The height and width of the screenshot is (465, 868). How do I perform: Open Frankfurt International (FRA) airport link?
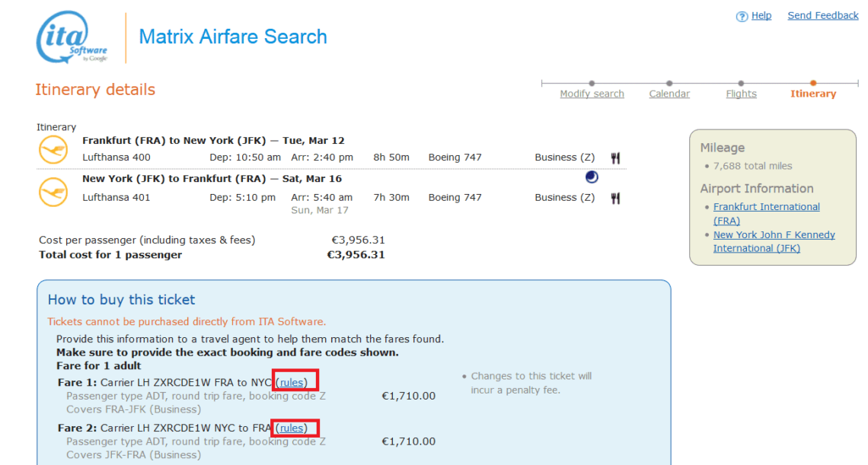766,214
